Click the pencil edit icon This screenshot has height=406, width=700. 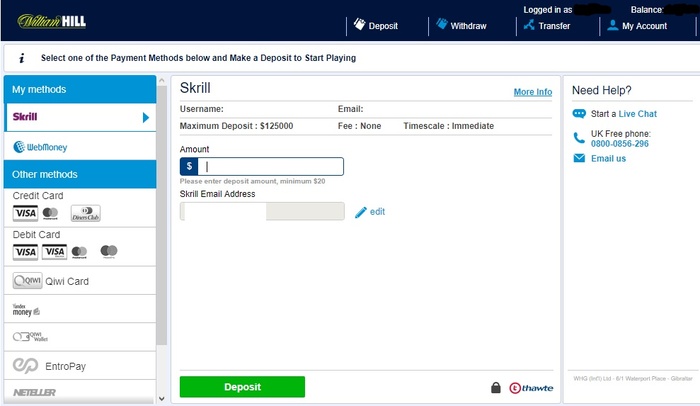(x=361, y=212)
